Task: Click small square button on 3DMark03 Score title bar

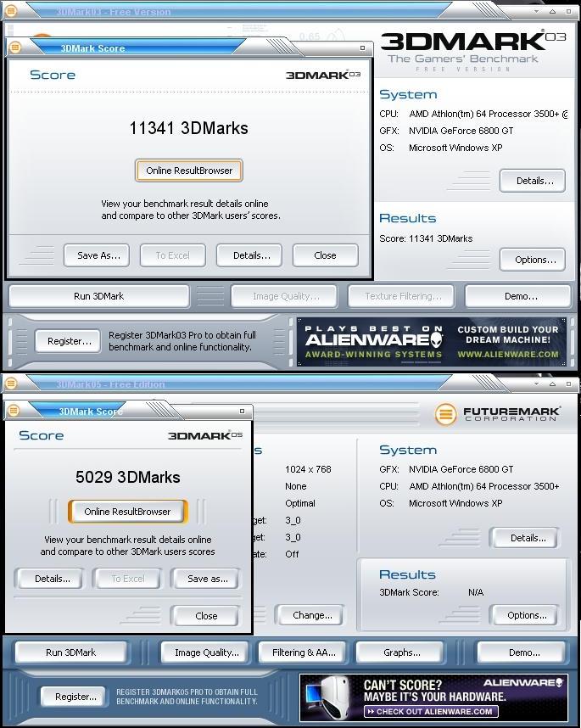Action: point(362,48)
